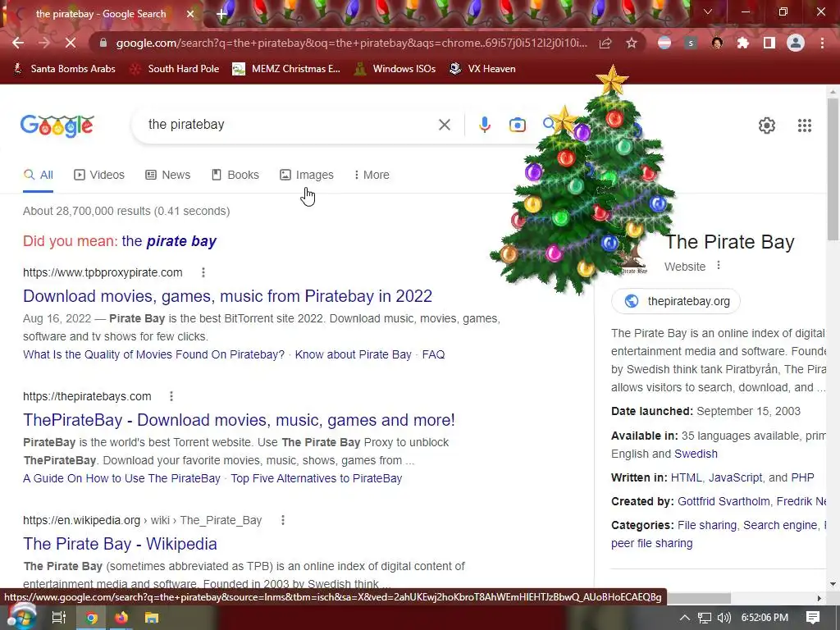The image size is (840, 630).
Task: Switch to Videos results tab
Action: click(x=99, y=176)
